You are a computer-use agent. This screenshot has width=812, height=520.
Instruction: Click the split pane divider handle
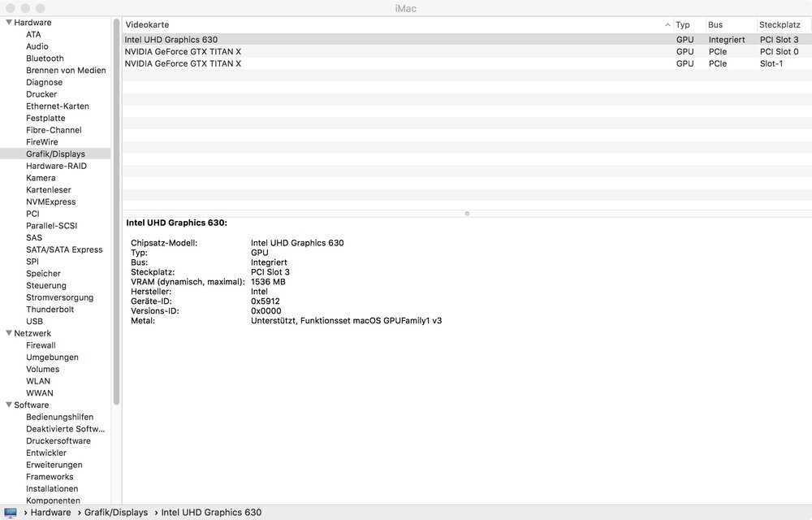[x=467, y=214]
